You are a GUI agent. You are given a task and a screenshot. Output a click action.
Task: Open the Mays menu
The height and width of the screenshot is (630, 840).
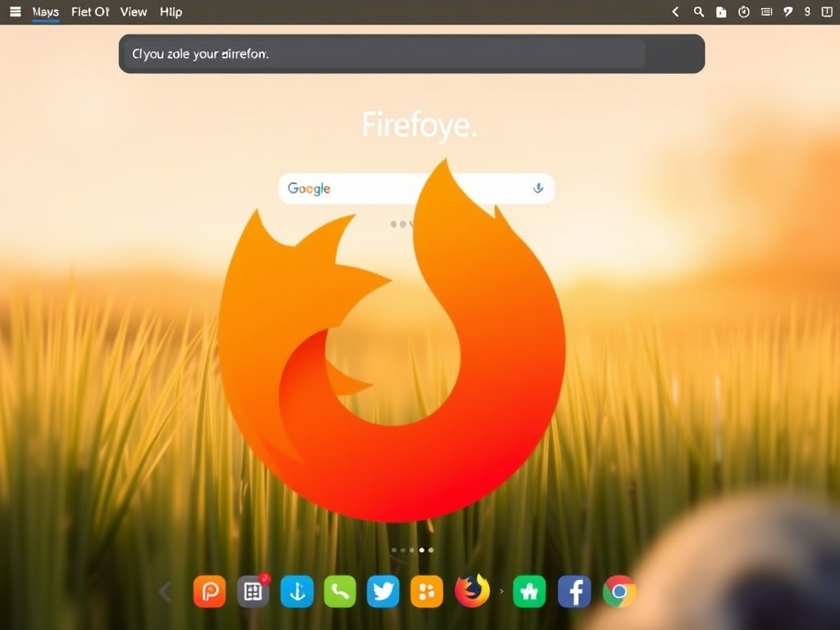pyautogui.click(x=46, y=11)
